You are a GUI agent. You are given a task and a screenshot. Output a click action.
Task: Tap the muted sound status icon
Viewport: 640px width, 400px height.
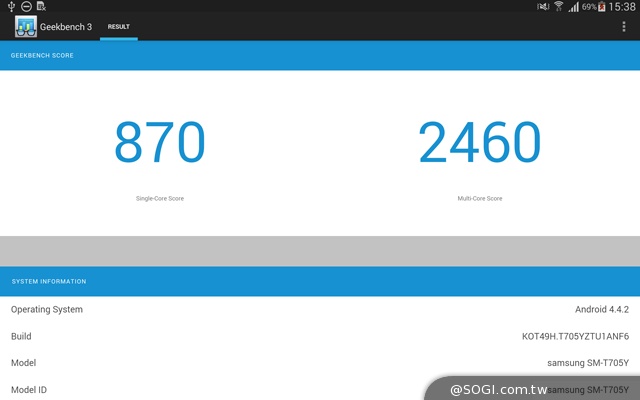tap(541, 7)
